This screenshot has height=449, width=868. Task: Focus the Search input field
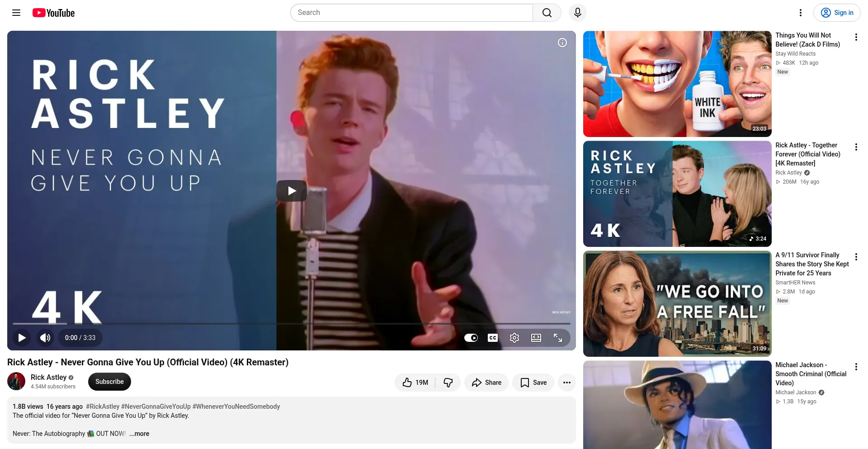click(411, 13)
